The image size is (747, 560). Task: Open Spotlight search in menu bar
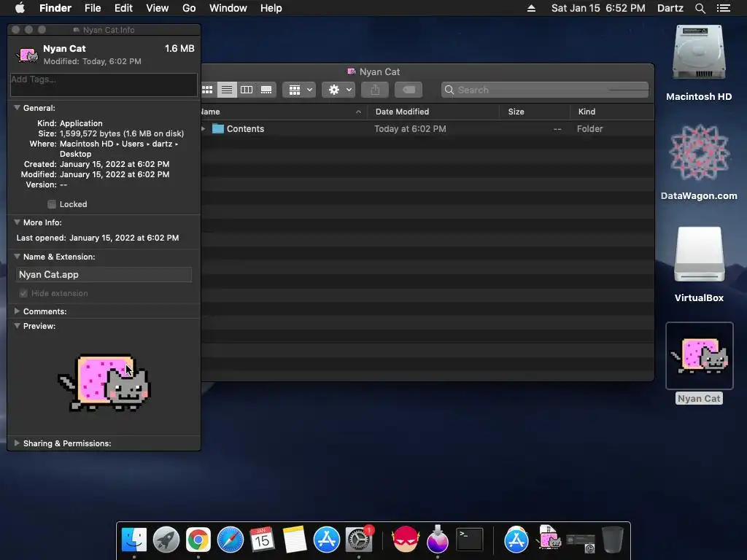coord(700,8)
